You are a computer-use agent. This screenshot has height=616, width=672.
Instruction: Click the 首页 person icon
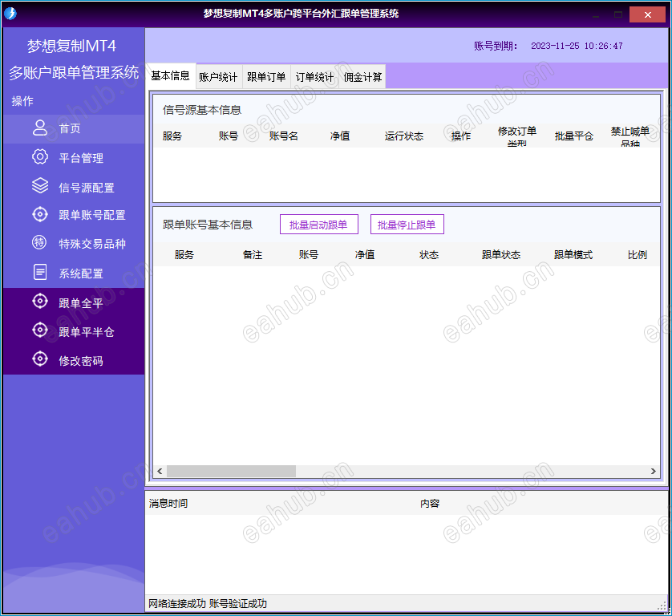40,128
